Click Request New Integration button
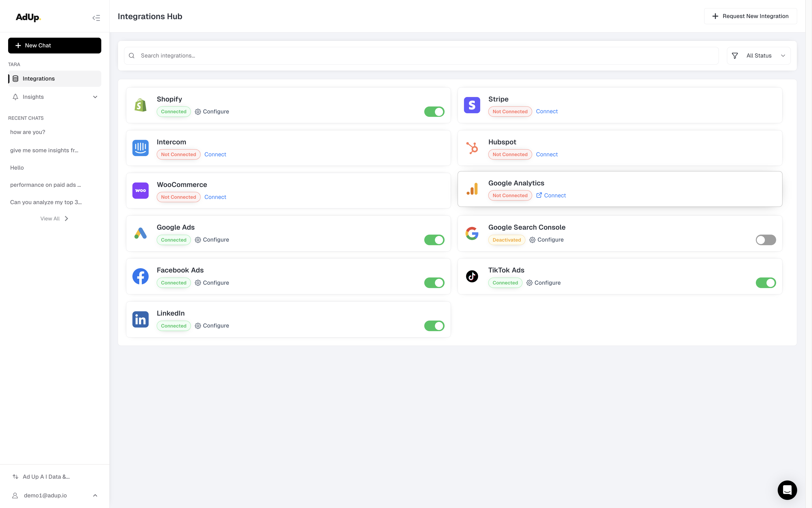The image size is (812, 508). (750, 16)
